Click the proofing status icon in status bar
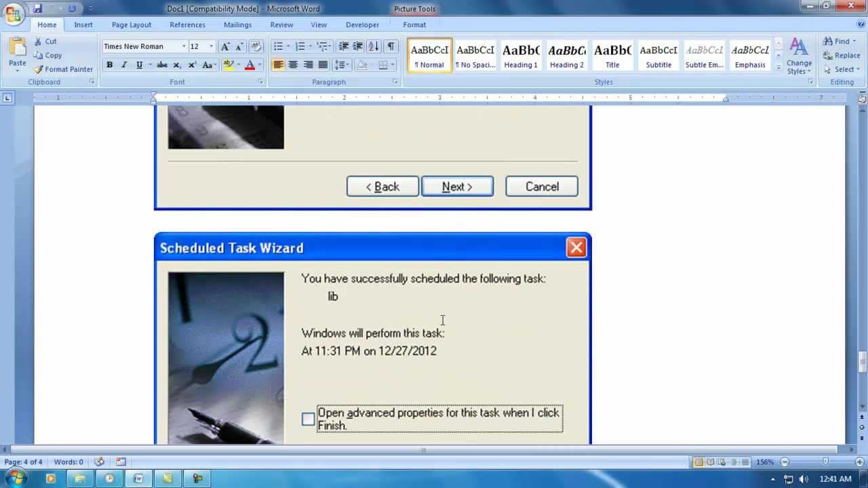Image resolution: width=868 pixels, height=488 pixels. [99, 462]
